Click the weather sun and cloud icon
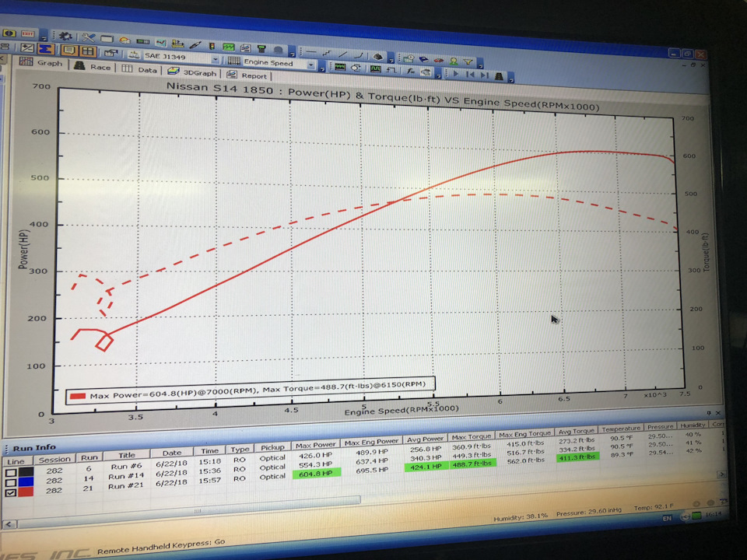Screen dimensions: 747x560 [x=124, y=40]
